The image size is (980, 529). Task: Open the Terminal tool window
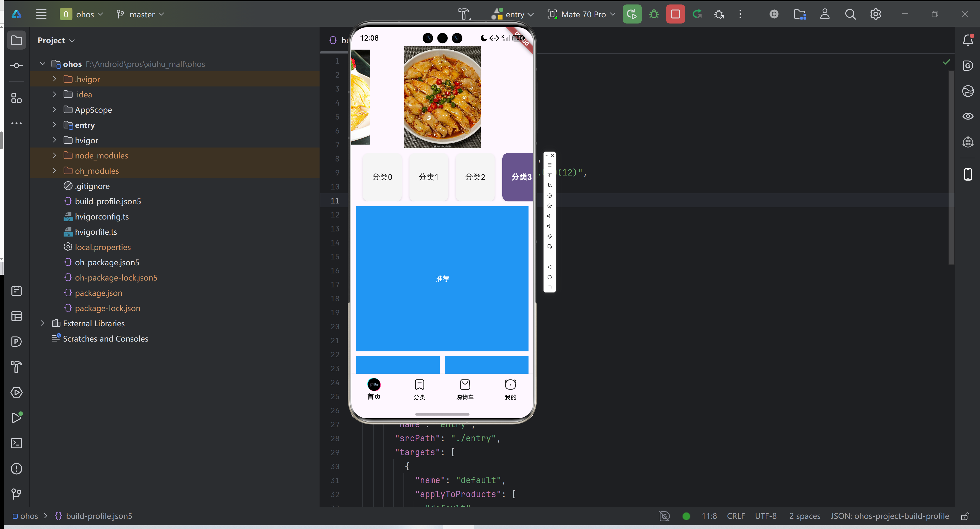tap(16, 443)
